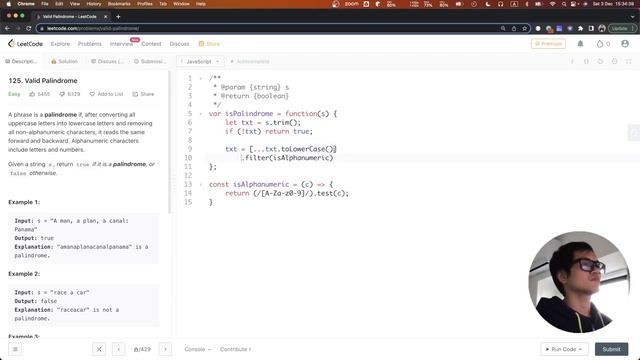
Task: Click the share icon in address bar
Action: tap(514, 29)
